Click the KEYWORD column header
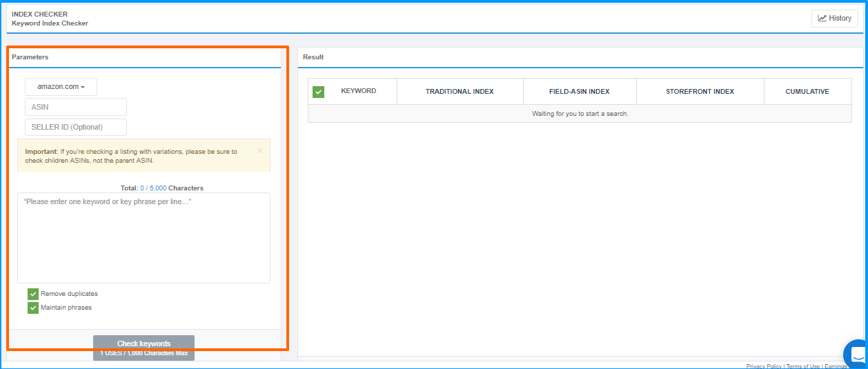Viewport: 868px width, 369px height. [x=358, y=91]
